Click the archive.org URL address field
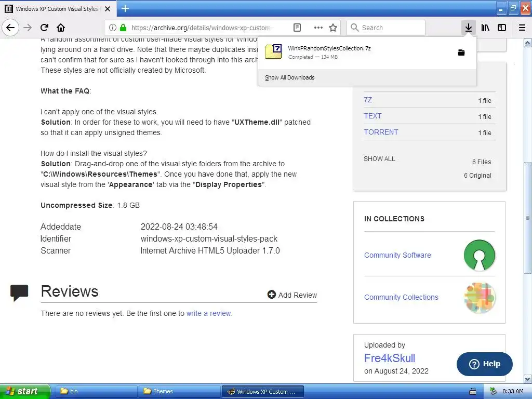The height and width of the screenshot is (399, 532). pyautogui.click(x=201, y=28)
